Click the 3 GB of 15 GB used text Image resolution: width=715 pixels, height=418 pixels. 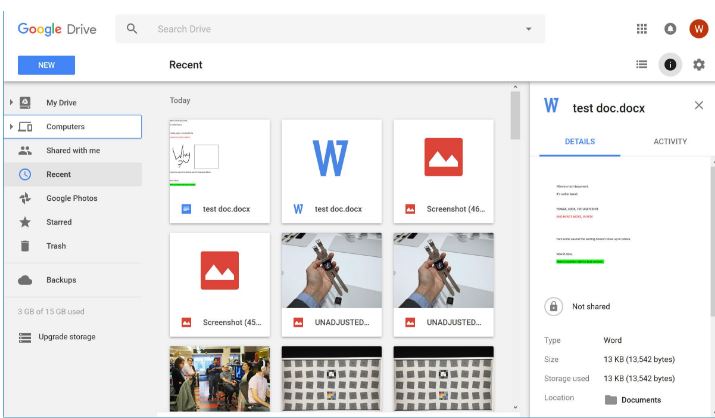51,311
